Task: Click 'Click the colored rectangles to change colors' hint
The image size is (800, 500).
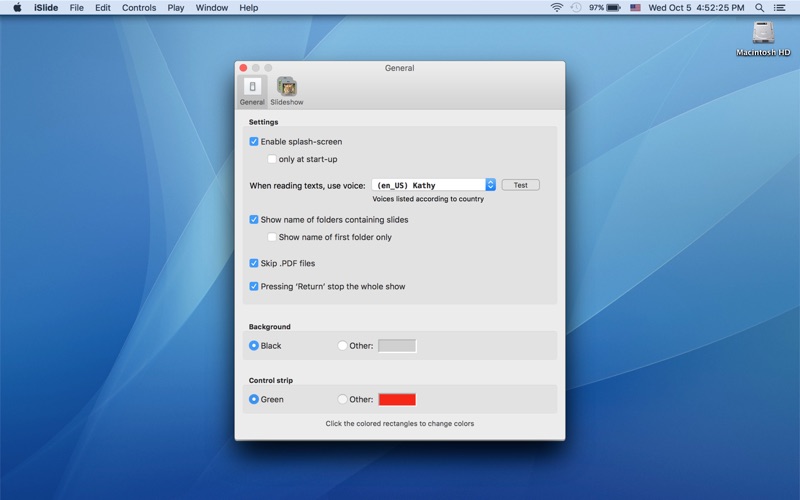Action: pos(399,423)
